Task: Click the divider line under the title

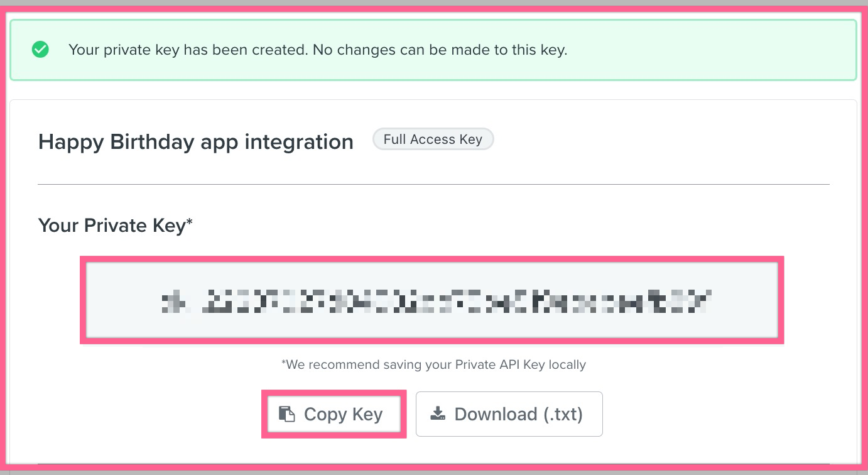Action: pos(433,185)
